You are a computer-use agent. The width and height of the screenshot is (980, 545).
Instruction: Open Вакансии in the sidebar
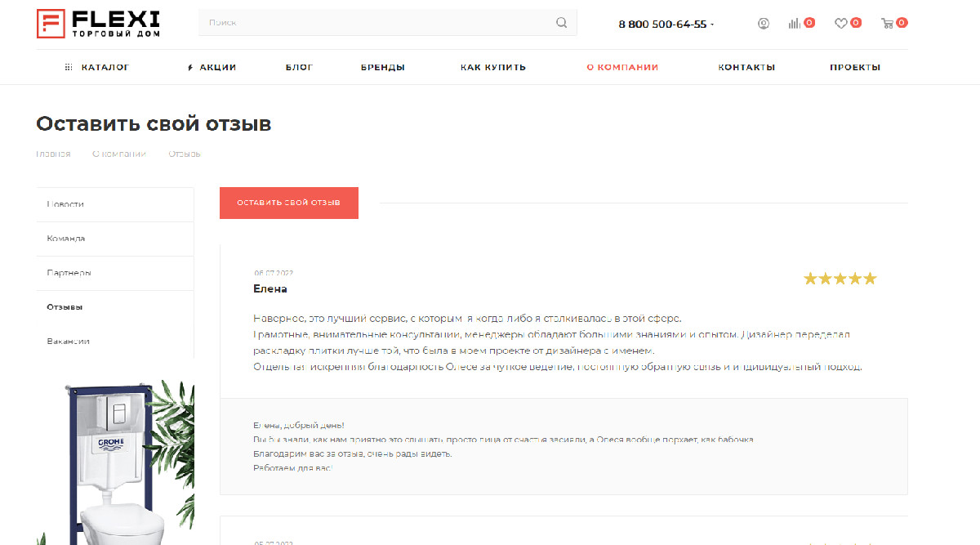point(115,341)
